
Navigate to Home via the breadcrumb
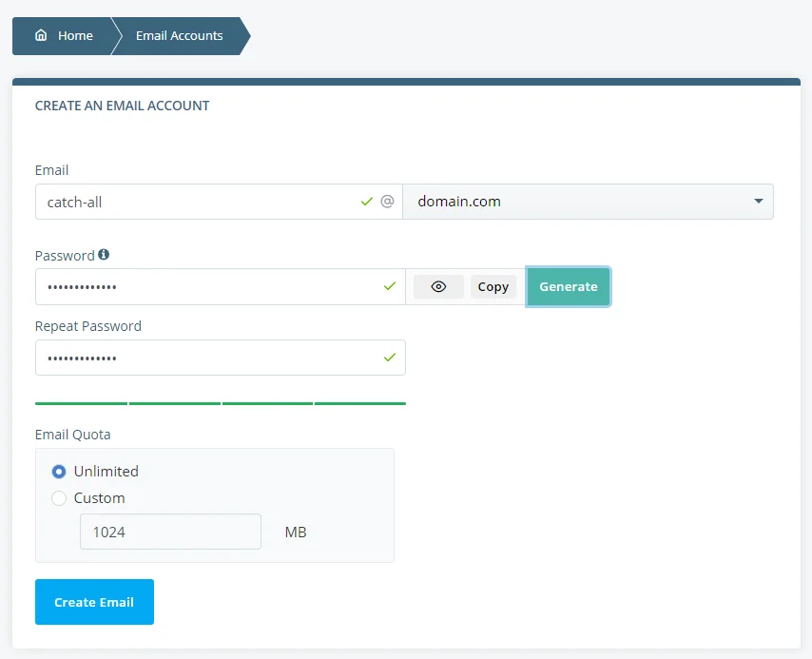click(x=74, y=36)
